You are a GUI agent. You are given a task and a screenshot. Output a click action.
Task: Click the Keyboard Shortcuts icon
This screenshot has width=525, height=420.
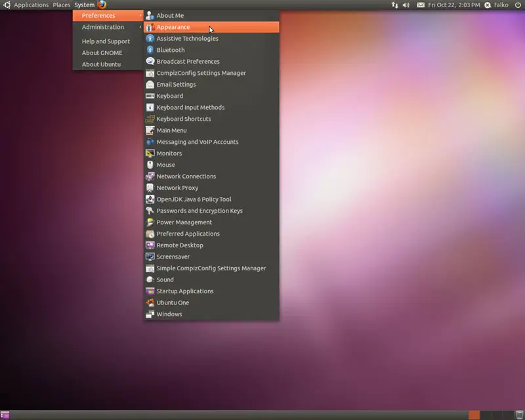pyautogui.click(x=150, y=119)
